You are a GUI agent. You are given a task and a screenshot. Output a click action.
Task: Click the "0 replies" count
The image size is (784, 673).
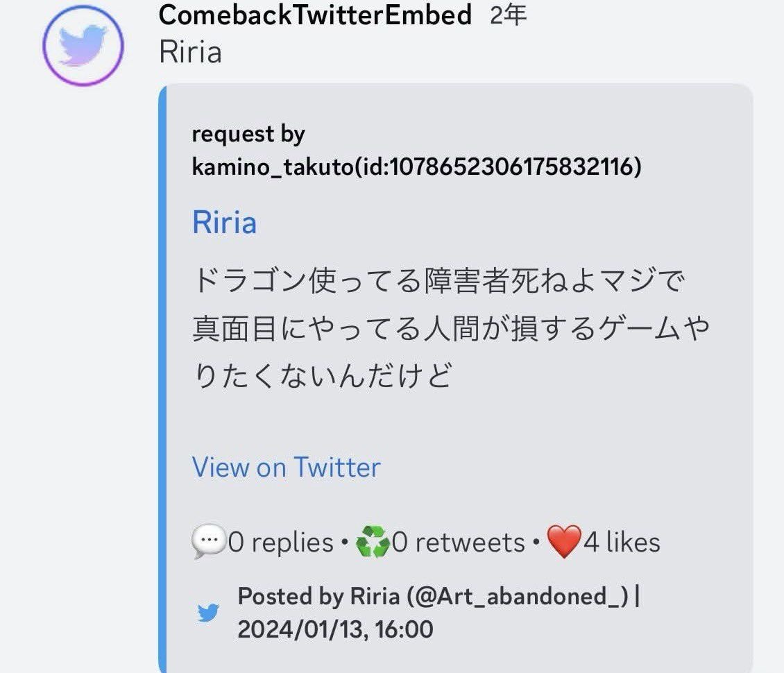click(281, 543)
